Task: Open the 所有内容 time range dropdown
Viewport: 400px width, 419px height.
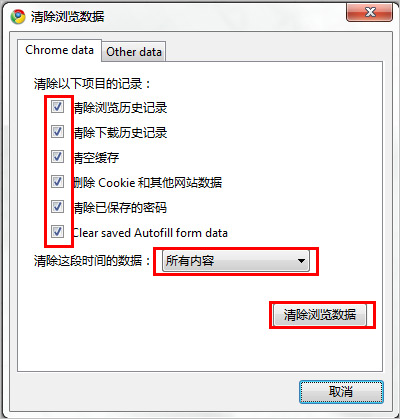Action: pos(236,261)
